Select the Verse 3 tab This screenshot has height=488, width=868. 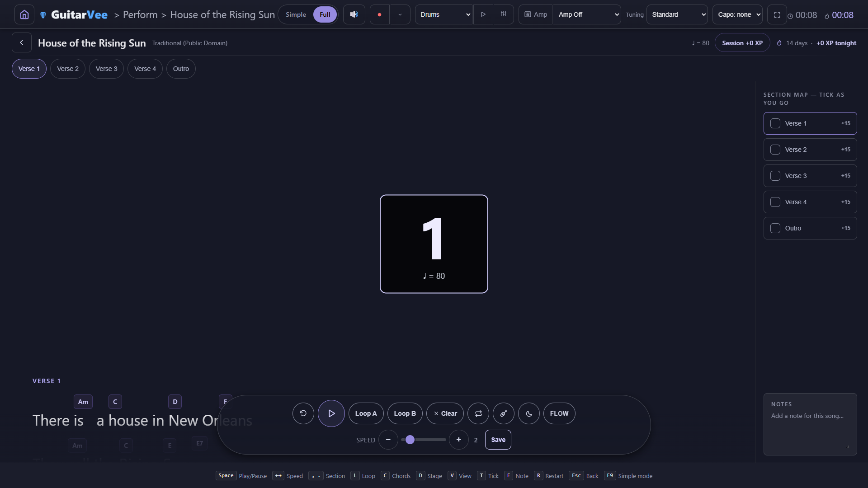click(106, 69)
